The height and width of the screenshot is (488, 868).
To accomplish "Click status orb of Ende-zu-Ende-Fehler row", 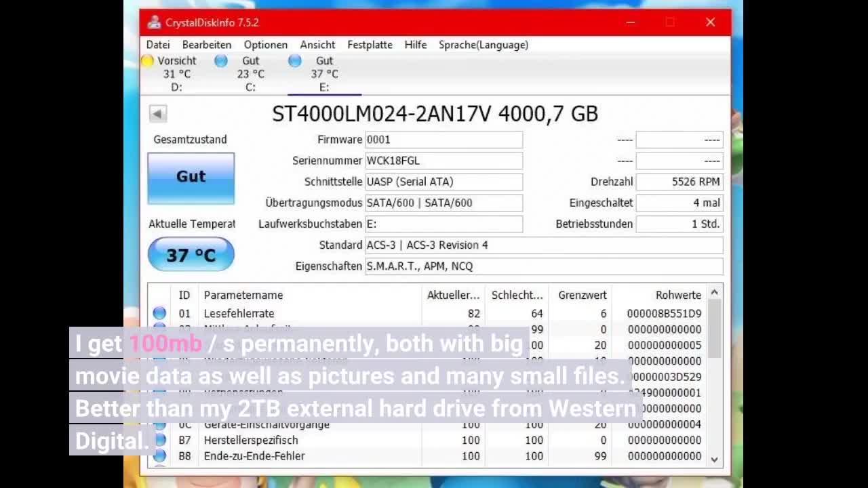I will [159, 456].
